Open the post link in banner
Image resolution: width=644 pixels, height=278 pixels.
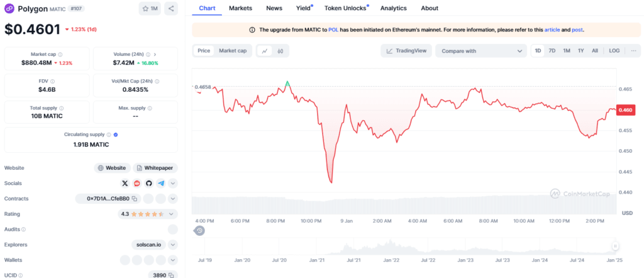point(577,30)
